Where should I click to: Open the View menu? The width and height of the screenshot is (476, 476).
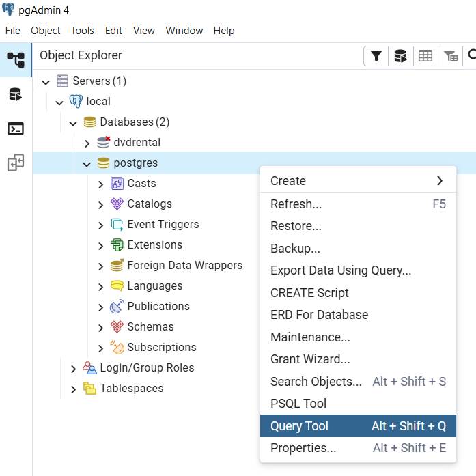coord(144,31)
